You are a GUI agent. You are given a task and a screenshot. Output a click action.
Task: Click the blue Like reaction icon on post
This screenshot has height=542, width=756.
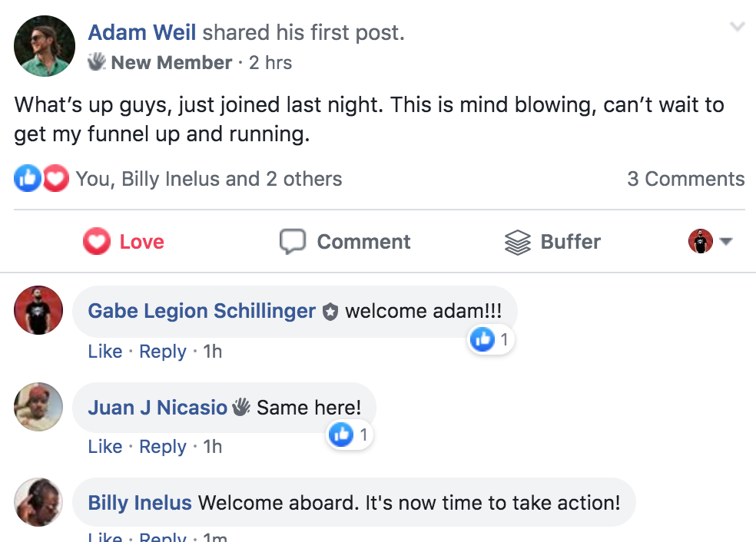[28, 178]
